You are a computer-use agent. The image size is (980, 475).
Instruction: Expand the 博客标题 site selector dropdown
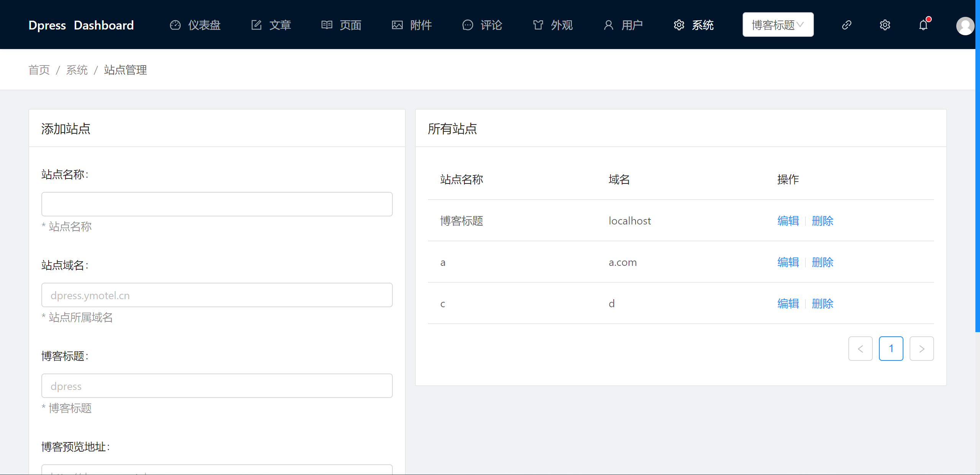pyautogui.click(x=778, y=25)
